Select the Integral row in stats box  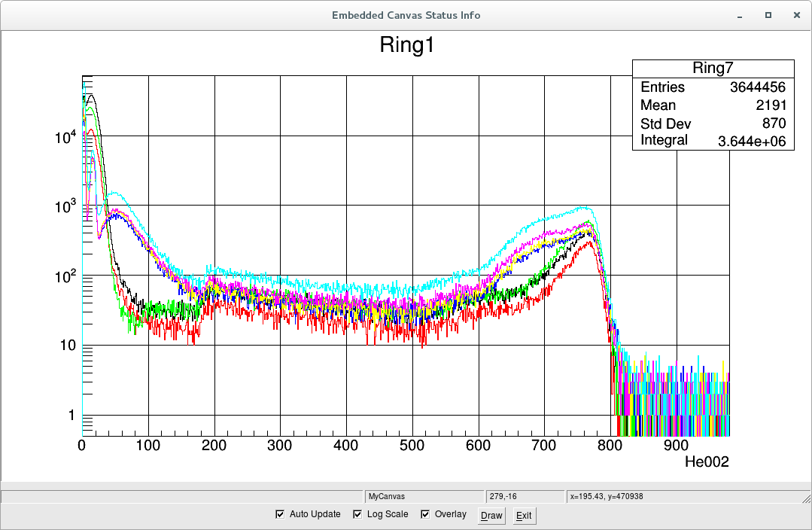click(713, 140)
